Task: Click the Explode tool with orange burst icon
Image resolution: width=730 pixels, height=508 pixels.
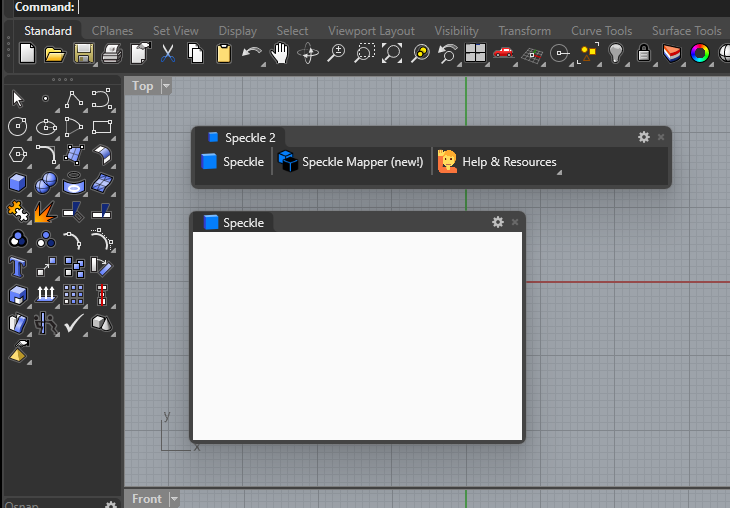Action: pos(46,212)
